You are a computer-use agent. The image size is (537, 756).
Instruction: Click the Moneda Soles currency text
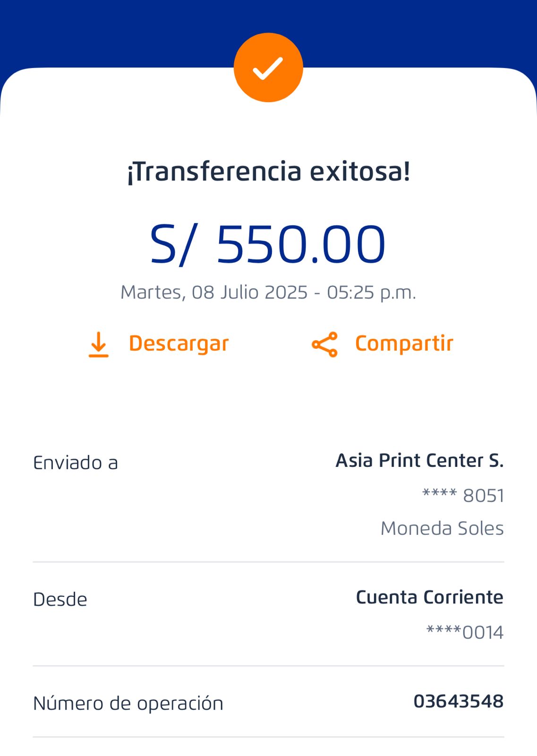pyautogui.click(x=442, y=528)
